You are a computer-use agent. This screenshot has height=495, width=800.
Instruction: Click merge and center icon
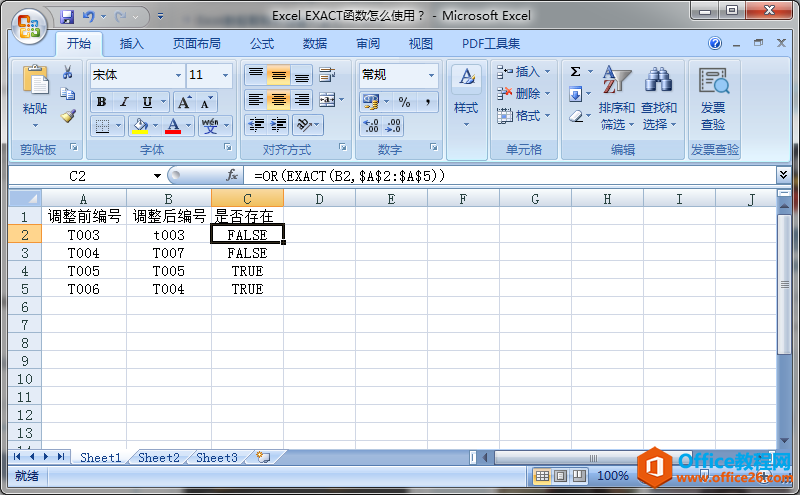pos(327,100)
